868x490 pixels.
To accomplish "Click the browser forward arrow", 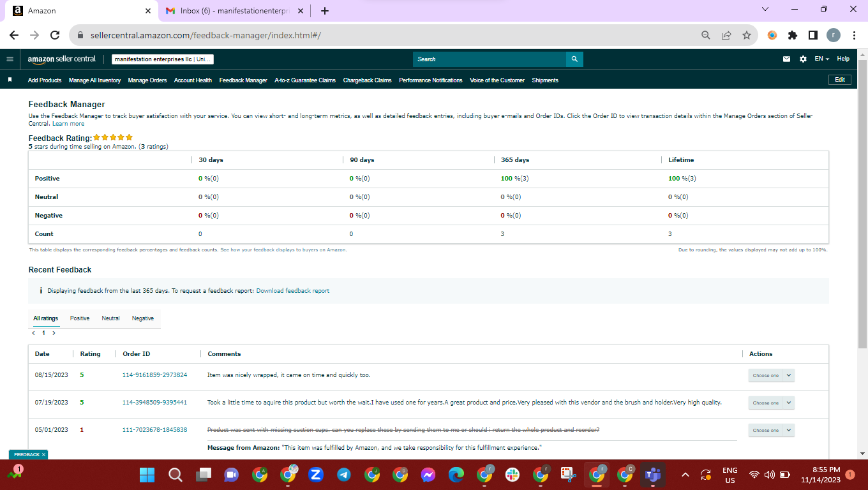I will [x=34, y=36].
